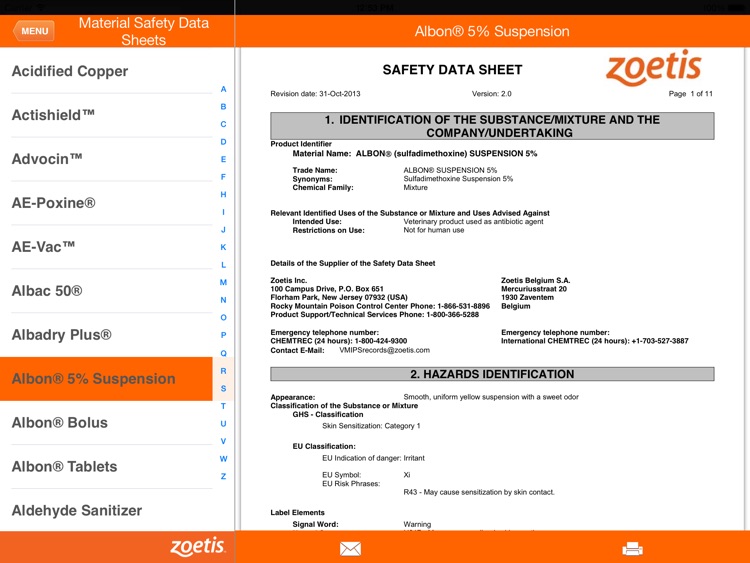Screen dimensions: 750x563
Task: Click 'Zoetis Belgium S.A.' supplier name
Action: pyautogui.click(x=535, y=280)
